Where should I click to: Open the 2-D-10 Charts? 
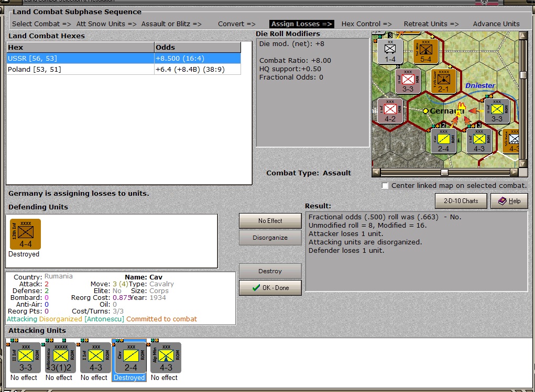click(x=461, y=201)
